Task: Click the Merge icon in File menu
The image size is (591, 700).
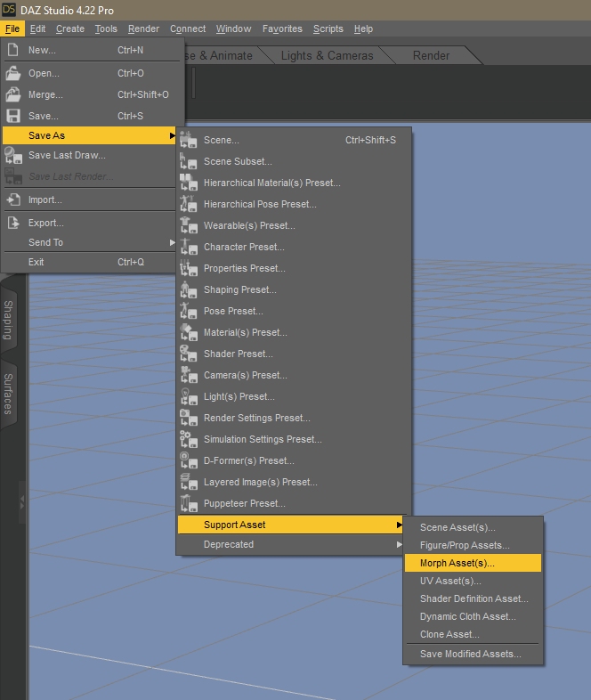Action: coord(13,94)
